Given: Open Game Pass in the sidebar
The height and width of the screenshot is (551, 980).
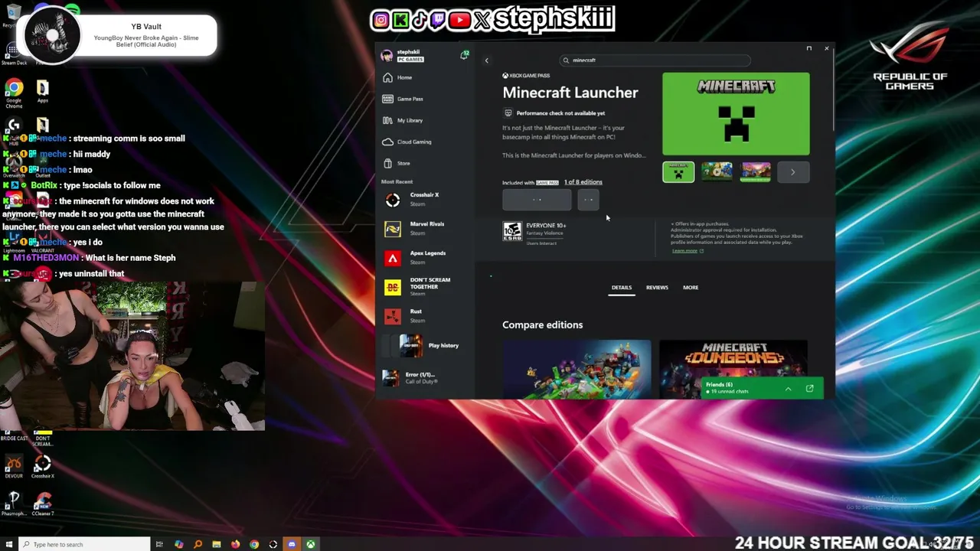Looking at the screenshot, I should (410, 99).
